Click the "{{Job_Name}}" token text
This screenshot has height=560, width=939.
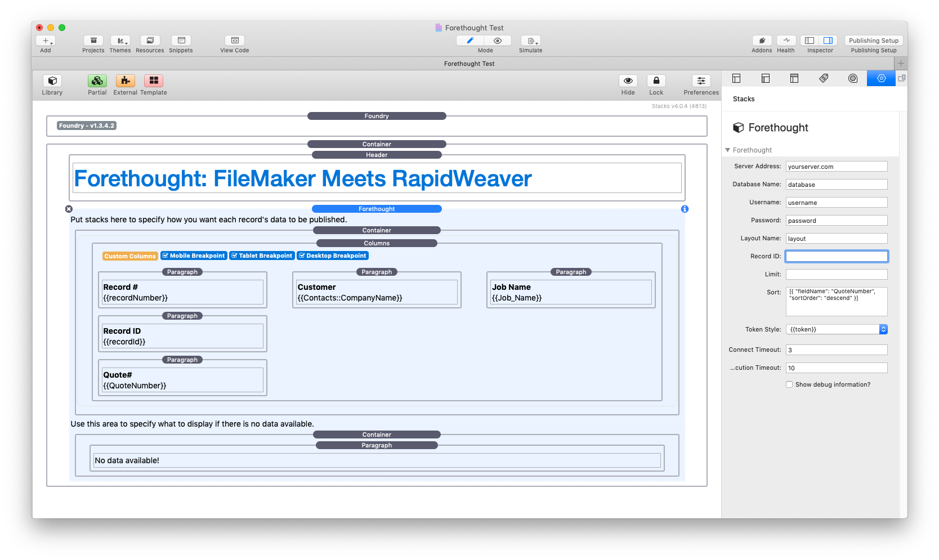pyautogui.click(x=517, y=298)
